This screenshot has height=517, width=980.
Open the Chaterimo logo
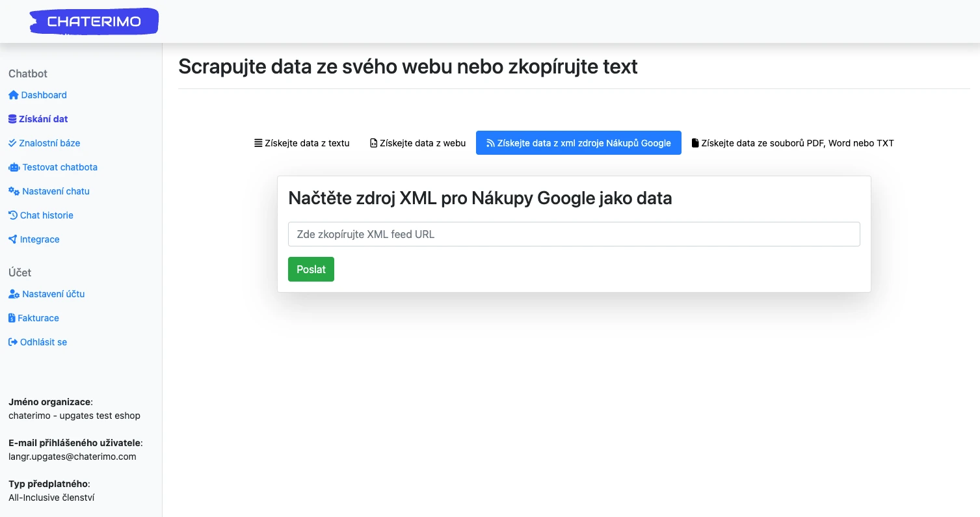pyautogui.click(x=94, y=21)
